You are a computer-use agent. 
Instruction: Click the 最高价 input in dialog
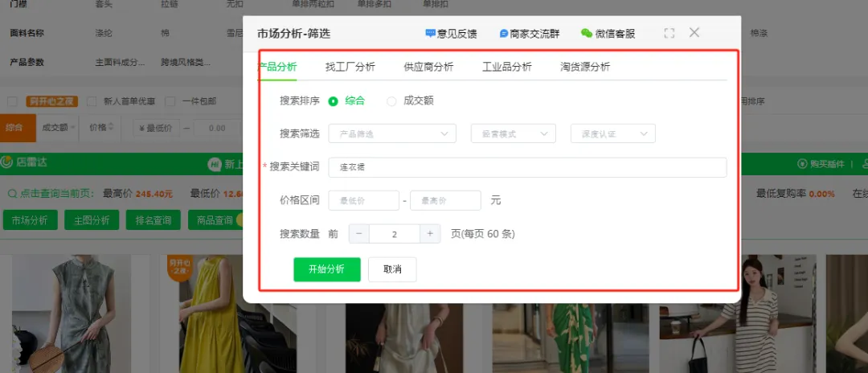pos(445,200)
